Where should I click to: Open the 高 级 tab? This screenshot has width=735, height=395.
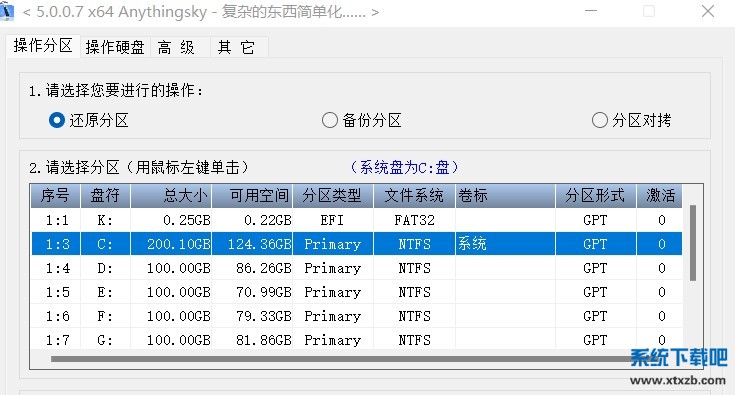click(x=180, y=47)
